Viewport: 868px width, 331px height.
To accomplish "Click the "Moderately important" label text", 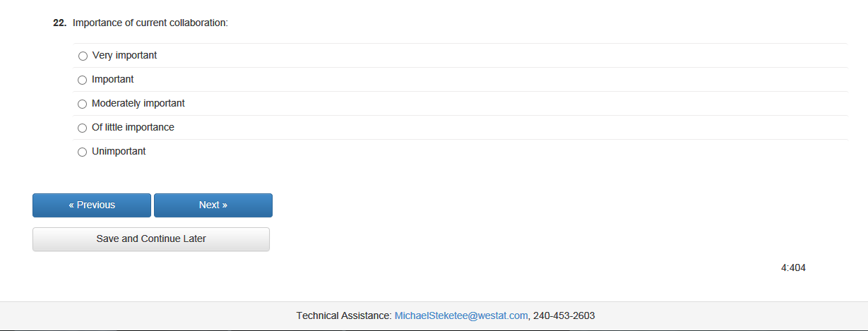I will [x=138, y=103].
